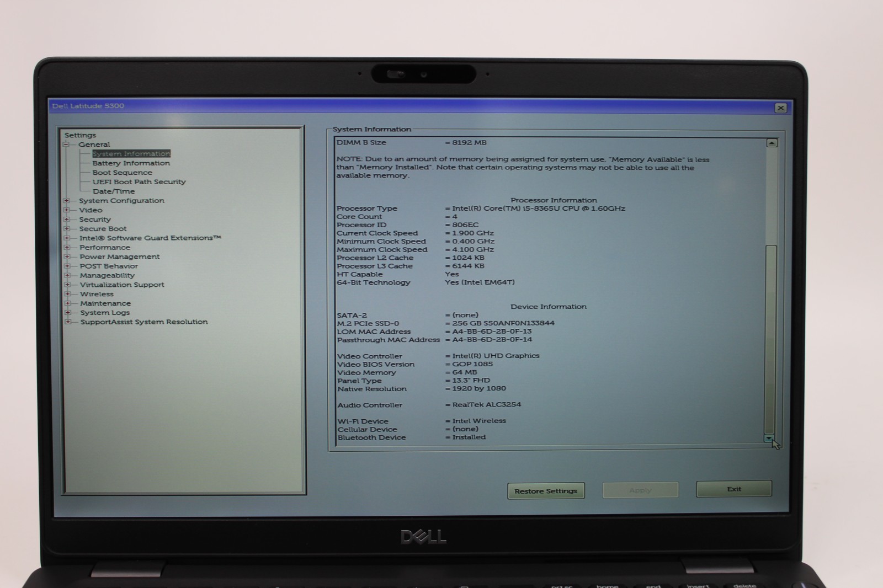
Task: Expand the Secure Boot node
Action: click(x=67, y=229)
